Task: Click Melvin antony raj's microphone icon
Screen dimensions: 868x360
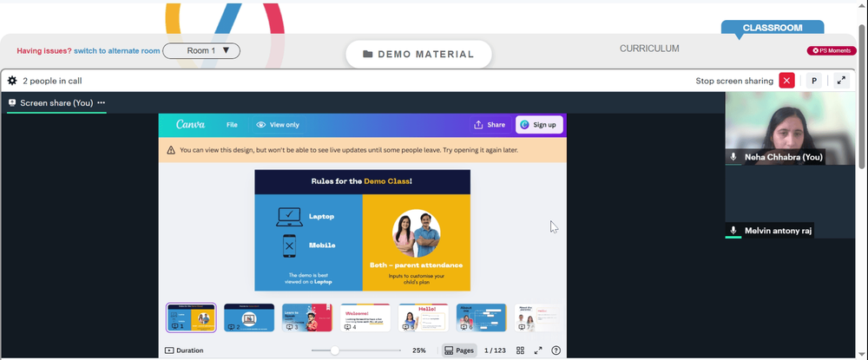Action: pos(733,231)
